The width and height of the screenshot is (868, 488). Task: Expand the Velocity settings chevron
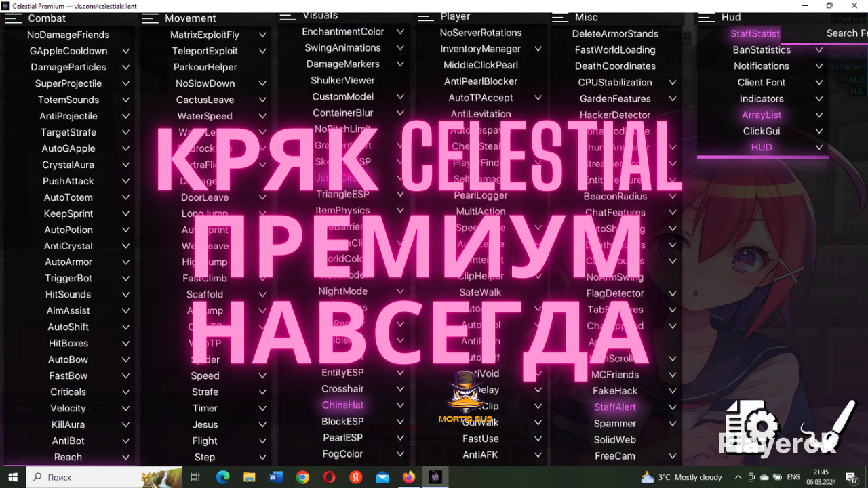coord(125,408)
